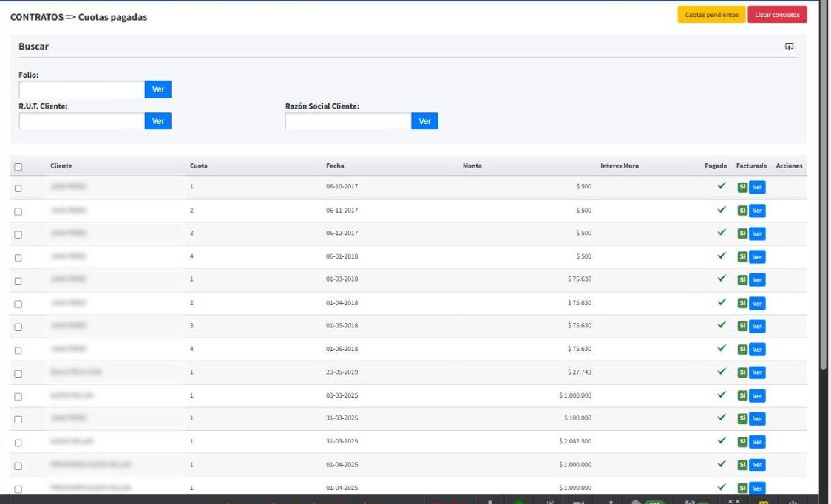Click Ver next to Razón Social Cliente field
The height and width of the screenshot is (504, 831).
(x=424, y=121)
